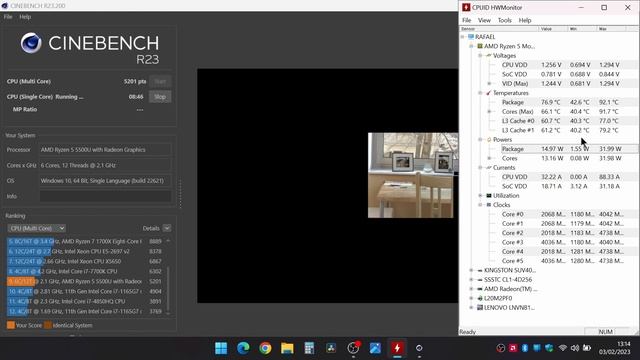The width and height of the screenshot is (640, 360).
Task: Click the Clocks category icon
Action: (x=489, y=205)
